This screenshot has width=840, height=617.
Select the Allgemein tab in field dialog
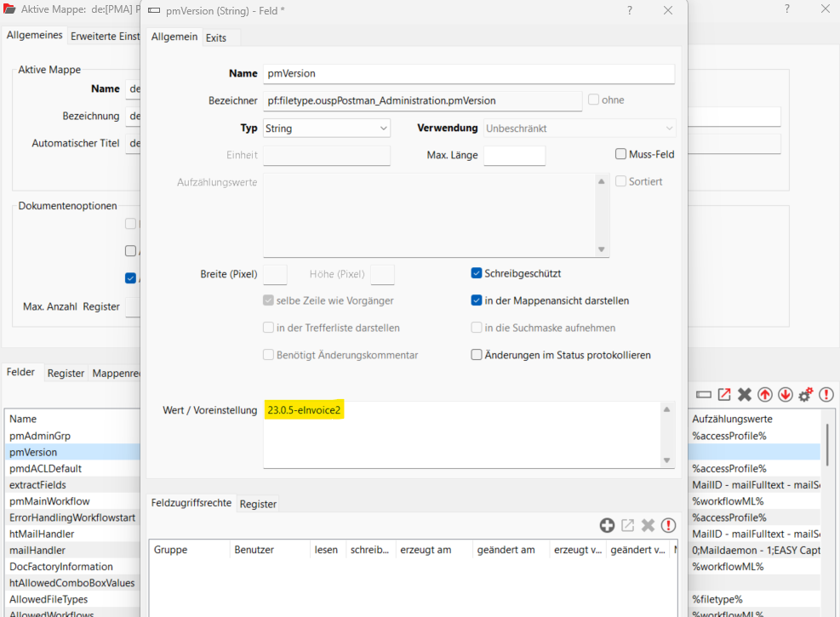point(174,37)
